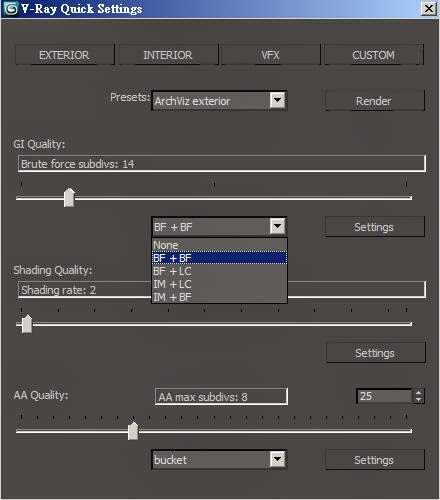Click the AA Quality slider thumb
This screenshot has height=500, width=440.
[x=133, y=431]
